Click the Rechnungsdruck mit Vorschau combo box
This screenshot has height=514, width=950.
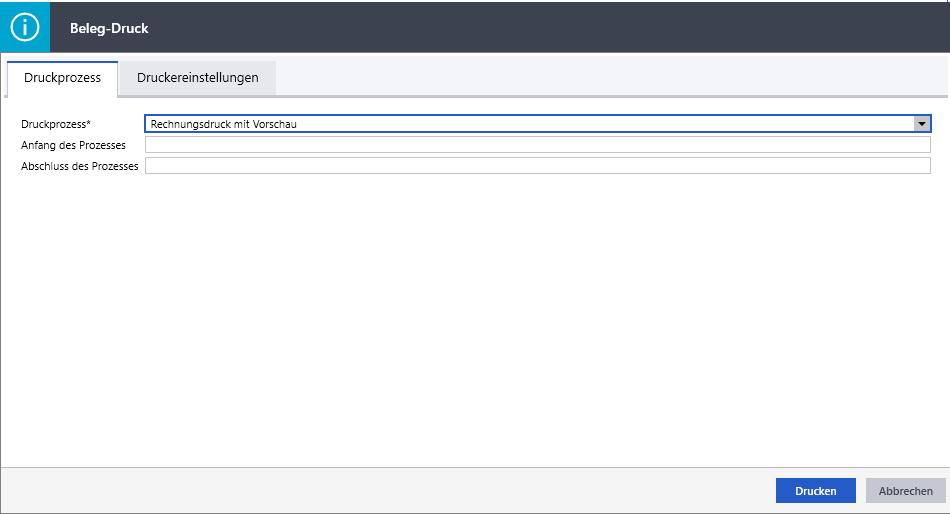pyautogui.click(x=530, y=124)
